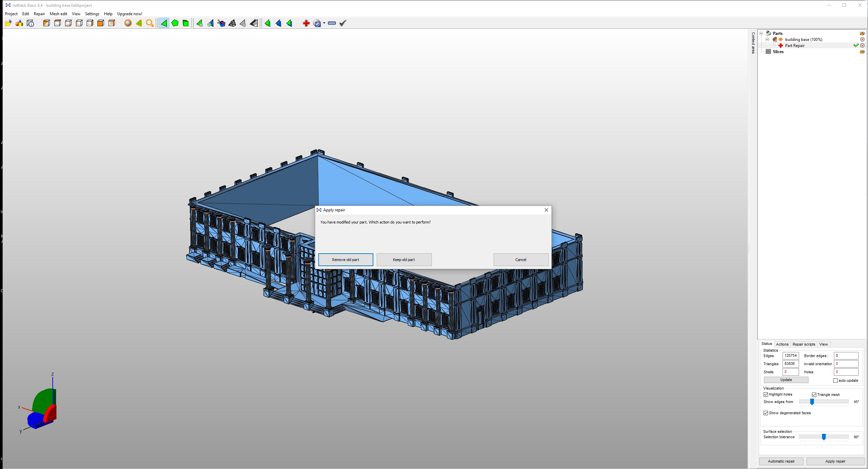Open the Help menu
The width and height of the screenshot is (868, 469).
pos(108,14)
